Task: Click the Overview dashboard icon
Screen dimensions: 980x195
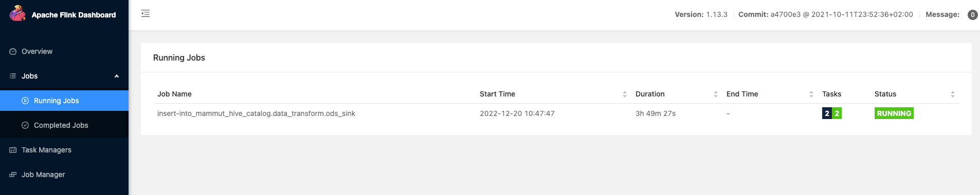Action: [x=13, y=51]
